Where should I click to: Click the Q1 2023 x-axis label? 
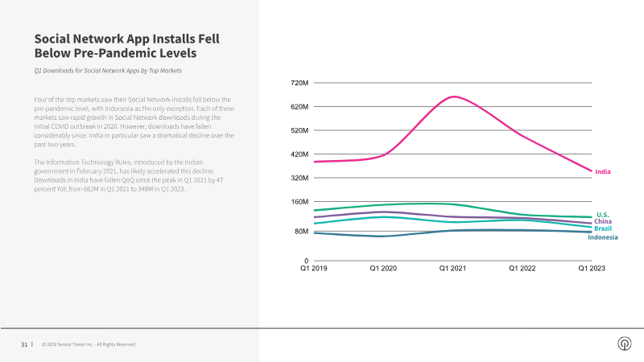[x=592, y=268]
